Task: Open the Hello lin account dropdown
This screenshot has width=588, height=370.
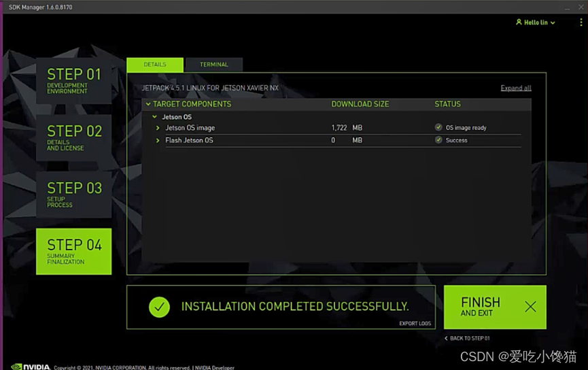Action: coord(536,22)
